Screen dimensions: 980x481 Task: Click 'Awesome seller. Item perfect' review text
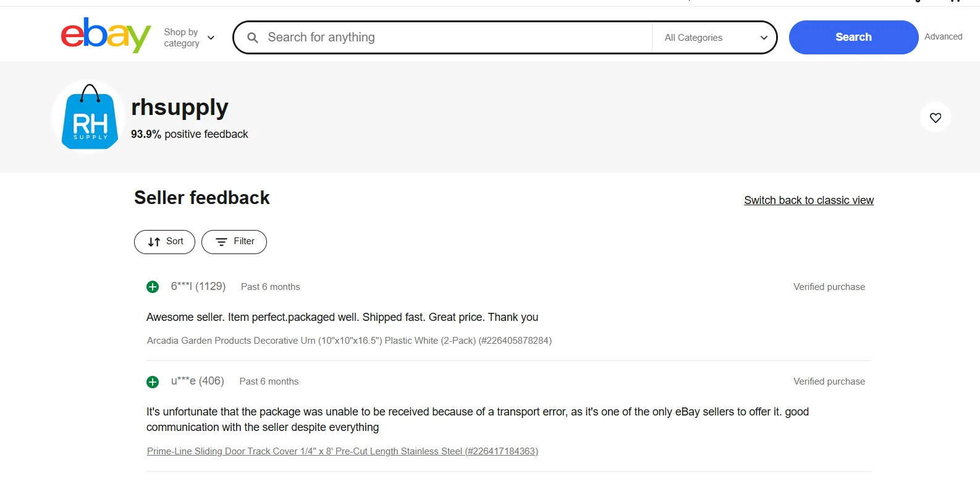point(342,317)
